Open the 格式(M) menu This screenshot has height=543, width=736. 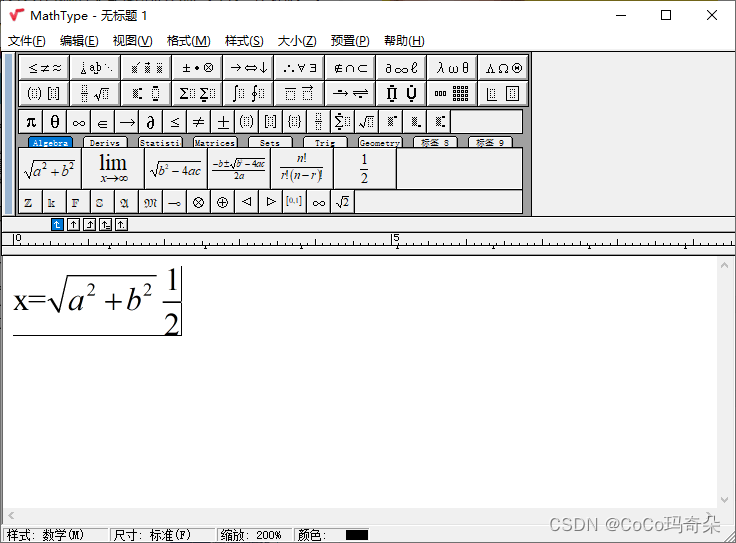click(x=189, y=41)
